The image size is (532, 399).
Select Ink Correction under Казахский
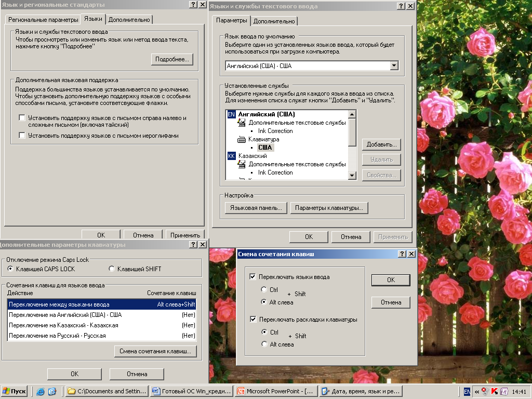coord(275,172)
